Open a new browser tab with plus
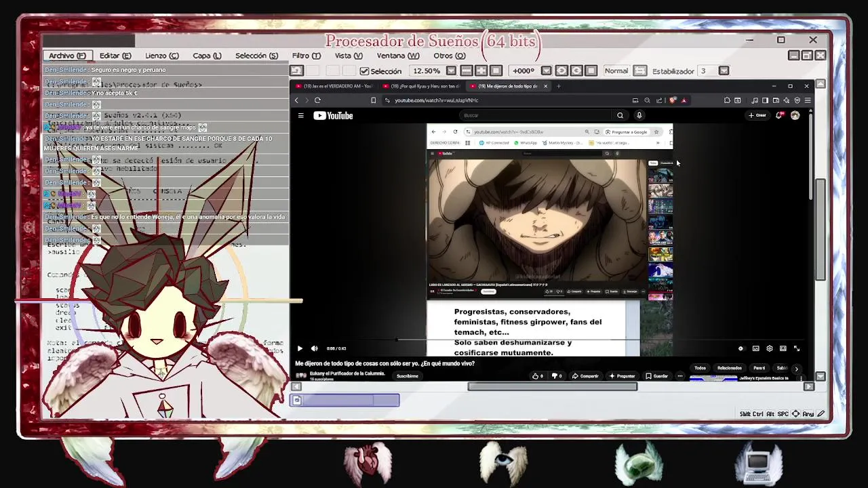Screen dimensions: 868x488 pyautogui.click(x=558, y=86)
